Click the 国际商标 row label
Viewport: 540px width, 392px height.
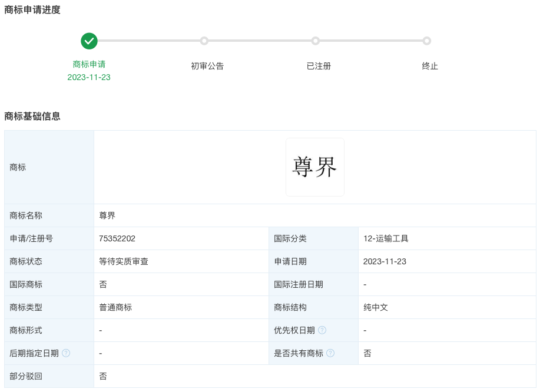tap(26, 284)
